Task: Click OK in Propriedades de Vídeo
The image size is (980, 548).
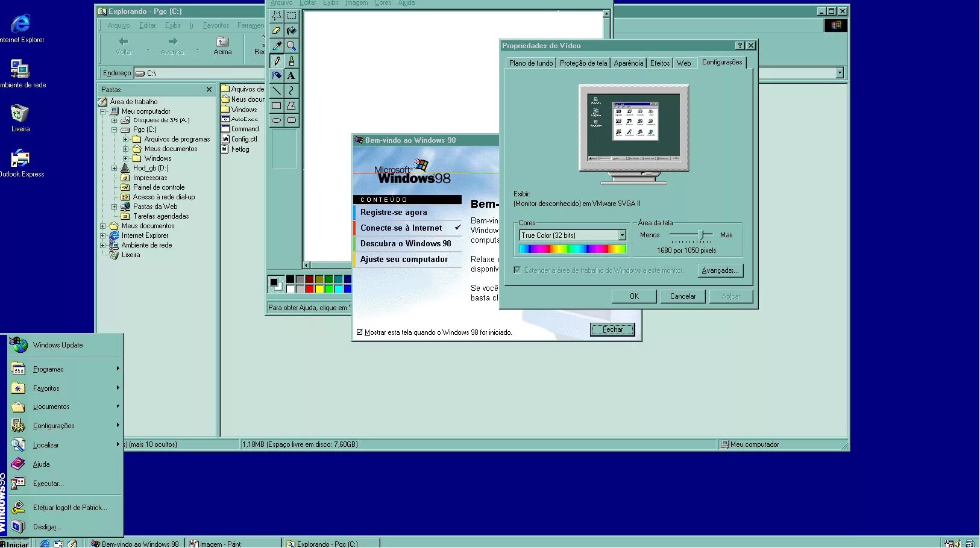Action: (634, 296)
